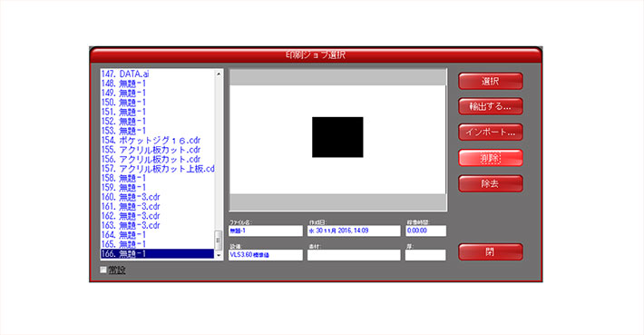Click the 設備 field showing VLS3.60
644x335 pixels.
[266, 255]
